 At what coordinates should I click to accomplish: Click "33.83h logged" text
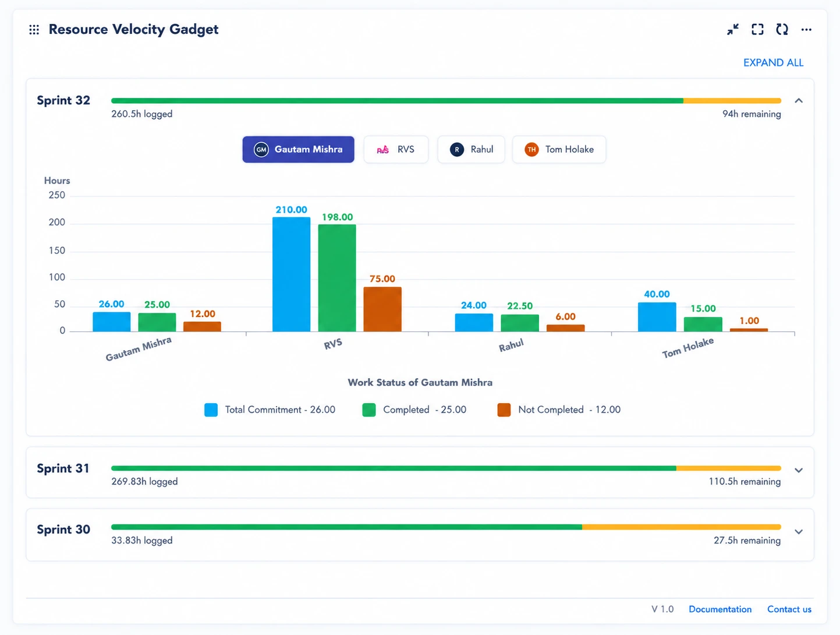(142, 541)
